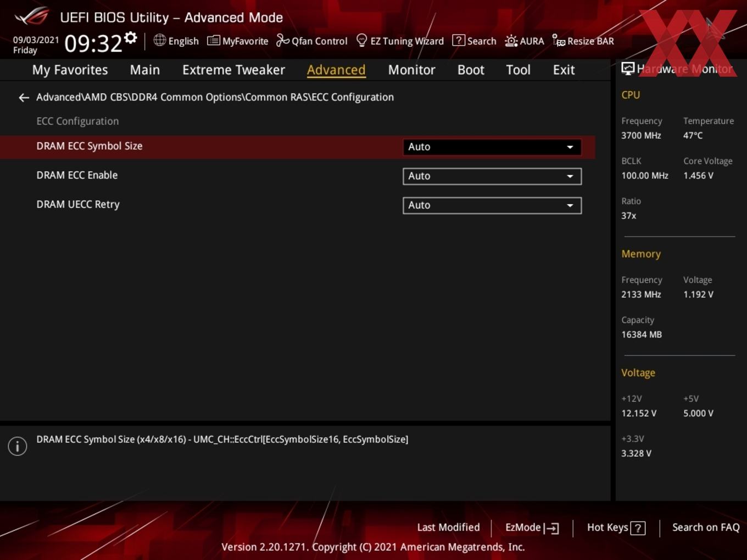Open Extreme Tweaker tab

(x=233, y=70)
